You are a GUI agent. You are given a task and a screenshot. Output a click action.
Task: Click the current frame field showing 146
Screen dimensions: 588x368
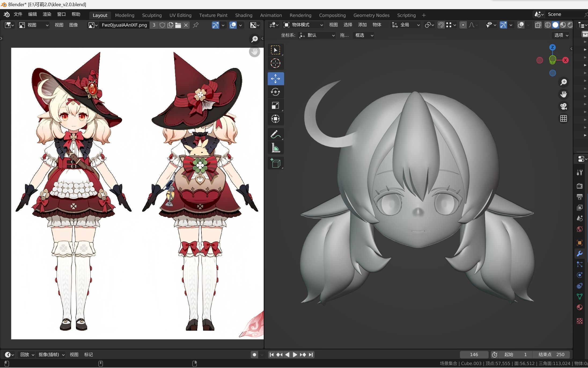(474, 355)
